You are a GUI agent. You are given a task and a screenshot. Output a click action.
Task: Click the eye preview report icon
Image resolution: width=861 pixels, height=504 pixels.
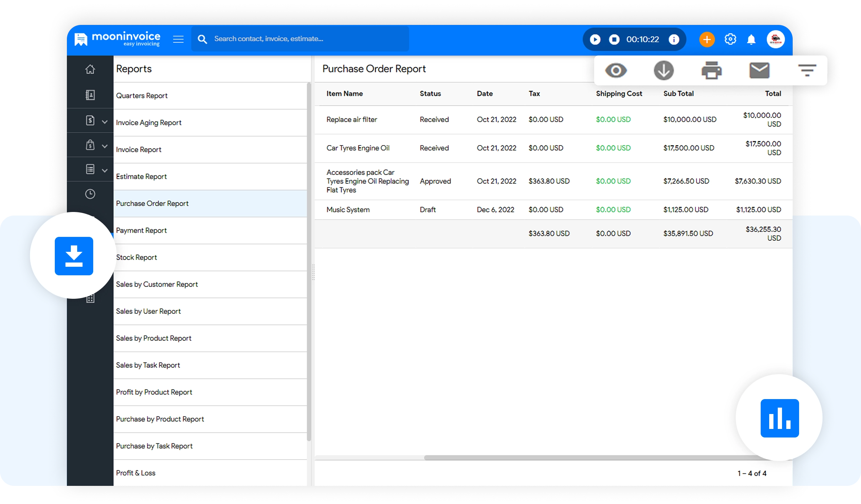click(x=616, y=70)
